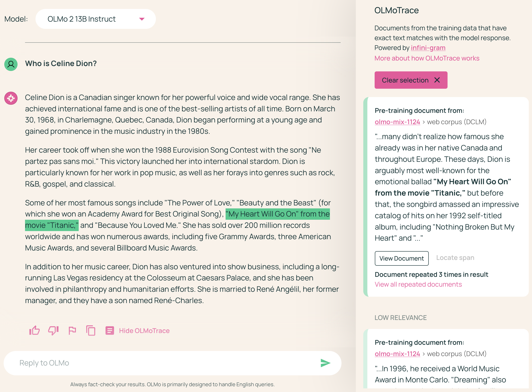The image size is (532, 392).
Task: Click the thumbs down feedback icon
Action: click(x=53, y=330)
